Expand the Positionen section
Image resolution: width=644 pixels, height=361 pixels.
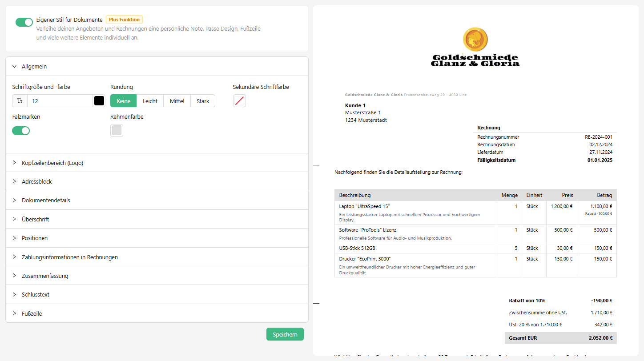pos(35,238)
